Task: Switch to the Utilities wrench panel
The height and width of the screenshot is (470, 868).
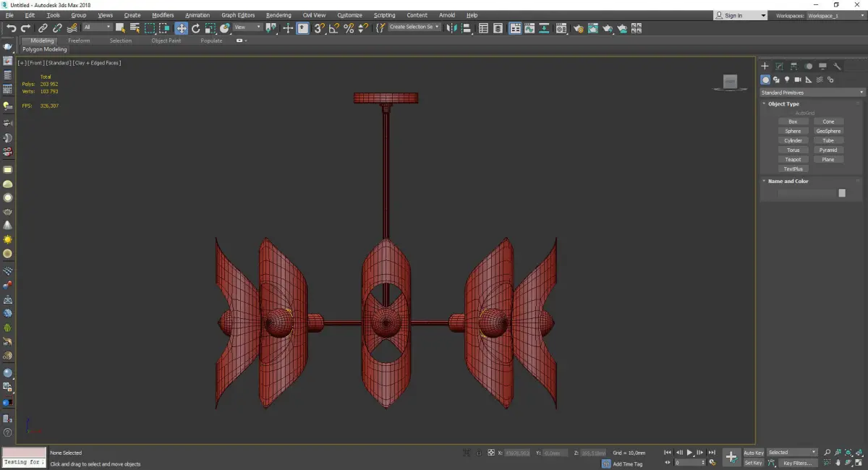Action: point(837,66)
